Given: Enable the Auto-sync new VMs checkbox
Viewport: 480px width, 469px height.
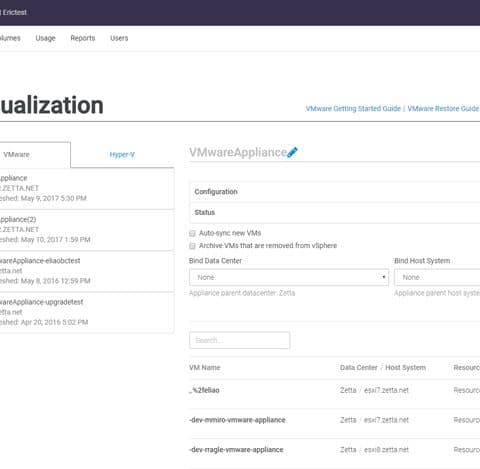Looking at the screenshot, I should 192,233.
